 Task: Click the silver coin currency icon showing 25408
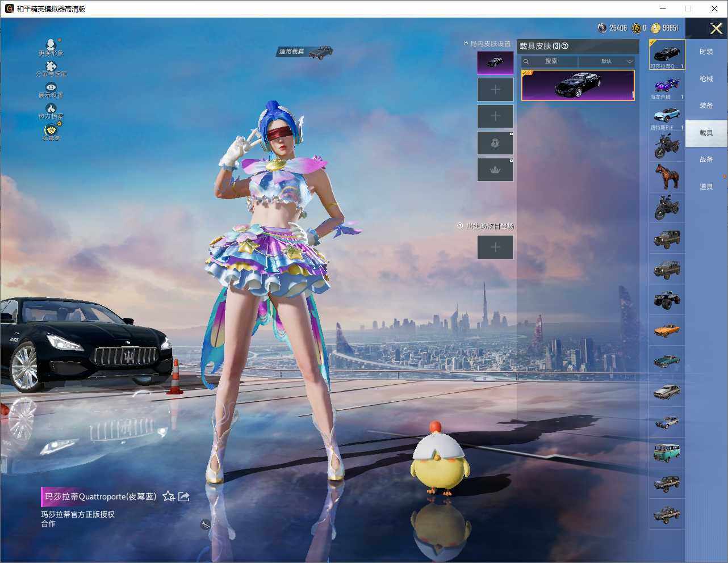click(602, 28)
